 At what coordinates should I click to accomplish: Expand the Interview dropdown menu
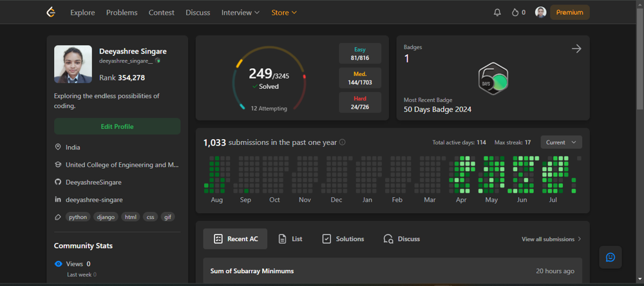point(240,12)
